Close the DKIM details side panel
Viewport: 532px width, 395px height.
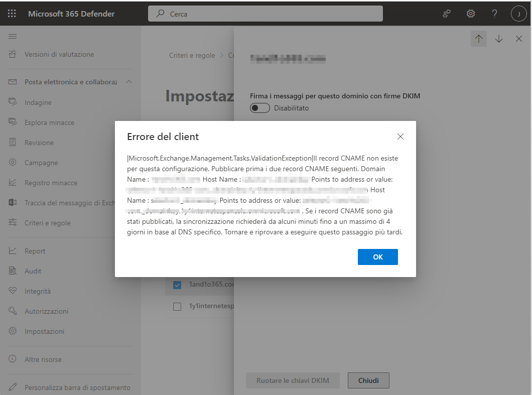click(x=519, y=39)
